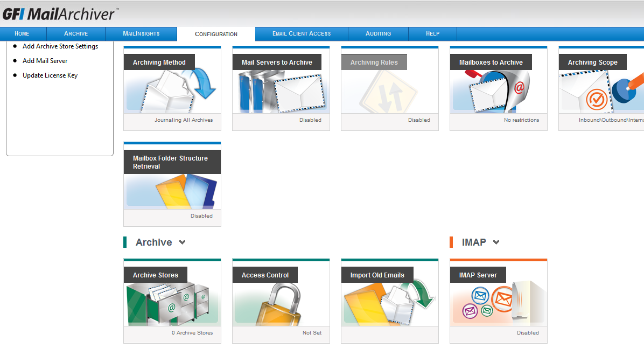The width and height of the screenshot is (644, 348).
Task: Click the GFI MailArchiver logo
Action: [x=60, y=14]
